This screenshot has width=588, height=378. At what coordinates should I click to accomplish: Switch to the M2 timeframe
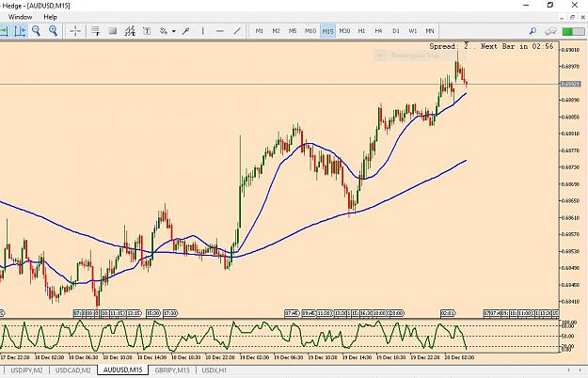point(277,31)
